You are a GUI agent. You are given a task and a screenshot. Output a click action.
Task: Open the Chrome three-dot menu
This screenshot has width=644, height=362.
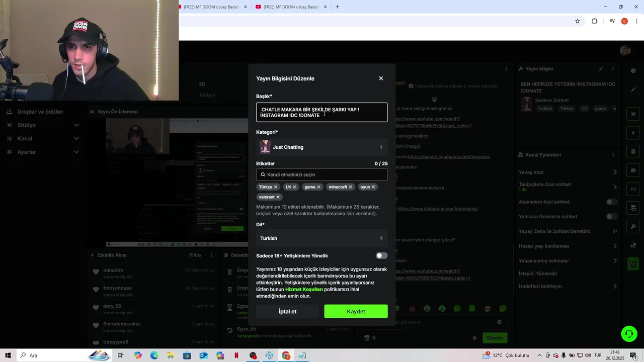637,21
